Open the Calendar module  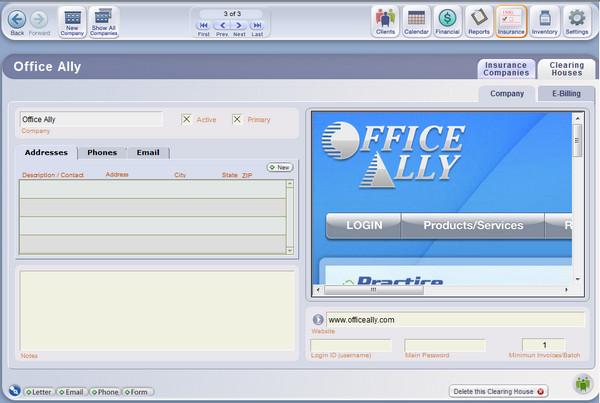pyautogui.click(x=416, y=21)
